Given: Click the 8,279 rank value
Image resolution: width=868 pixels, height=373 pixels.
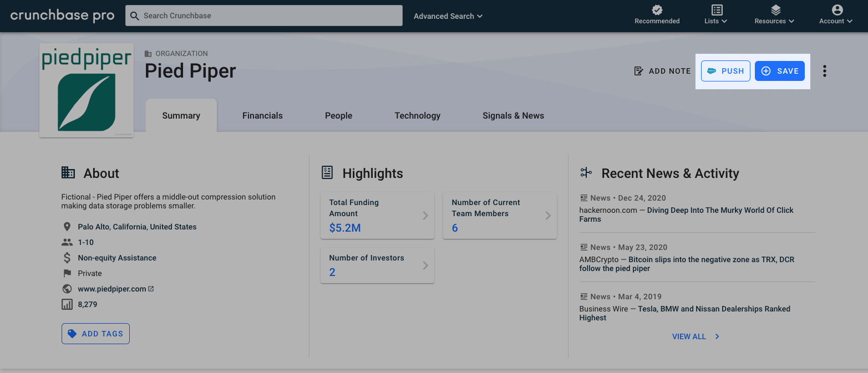Looking at the screenshot, I should [x=88, y=304].
